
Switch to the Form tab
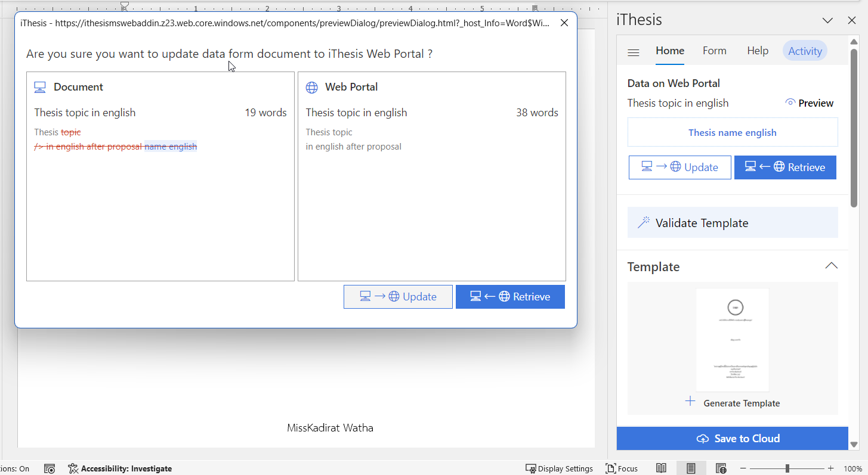click(x=714, y=51)
